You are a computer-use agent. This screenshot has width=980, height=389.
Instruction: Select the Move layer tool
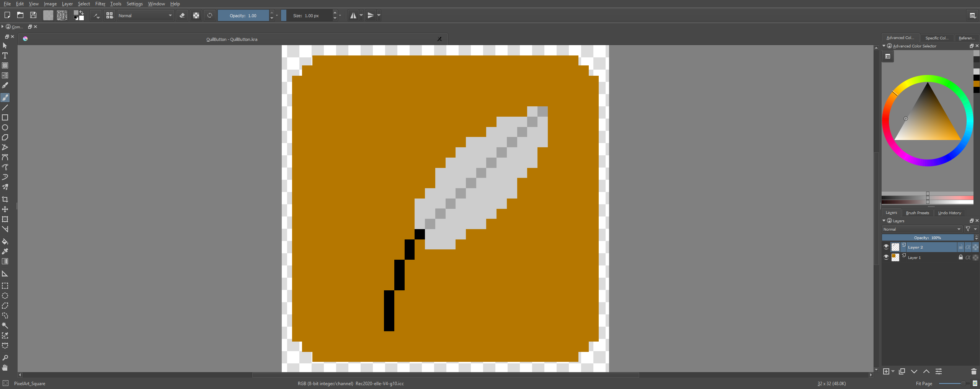pos(5,209)
